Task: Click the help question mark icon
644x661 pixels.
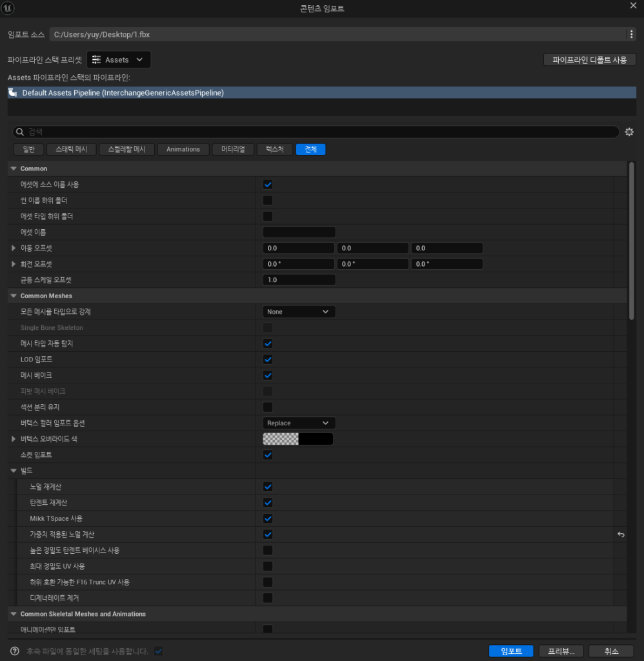Action: pyautogui.click(x=15, y=651)
